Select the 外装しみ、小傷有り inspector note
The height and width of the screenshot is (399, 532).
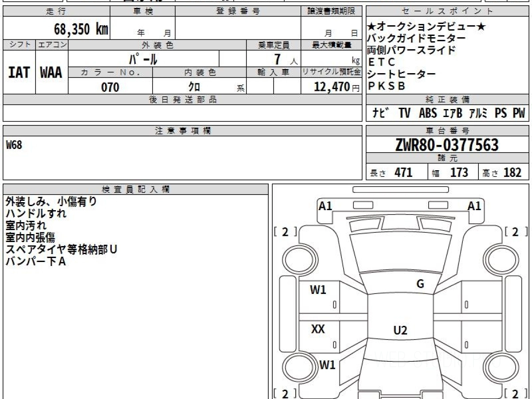(51, 202)
